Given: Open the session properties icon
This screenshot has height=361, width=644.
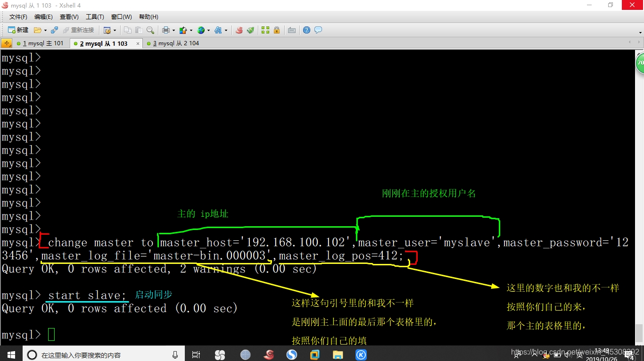Looking at the screenshot, I should (107, 30).
